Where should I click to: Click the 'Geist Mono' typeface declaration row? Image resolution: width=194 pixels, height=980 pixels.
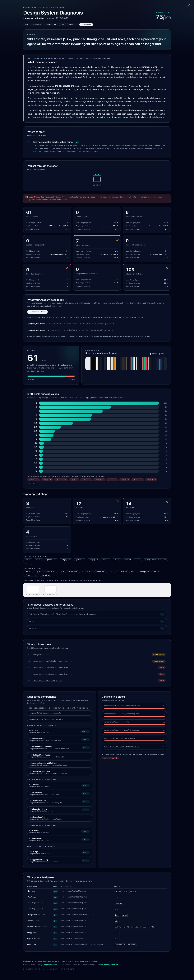[x=97, y=628]
